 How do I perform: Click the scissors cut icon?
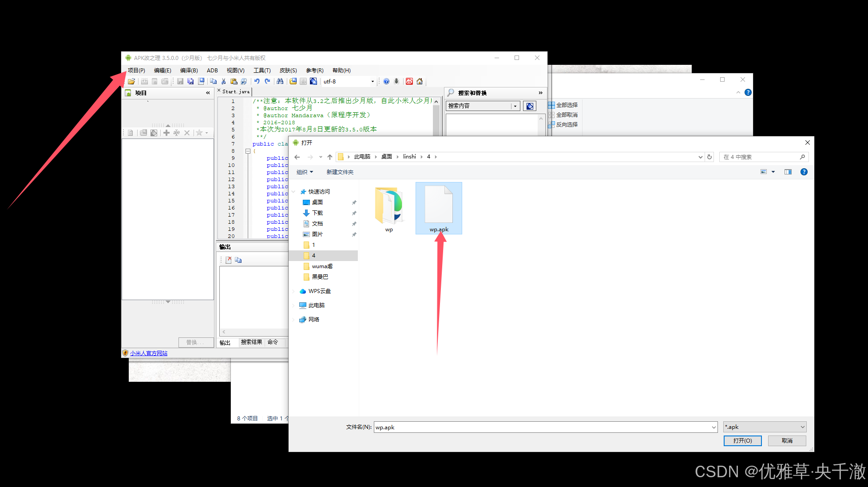(223, 82)
